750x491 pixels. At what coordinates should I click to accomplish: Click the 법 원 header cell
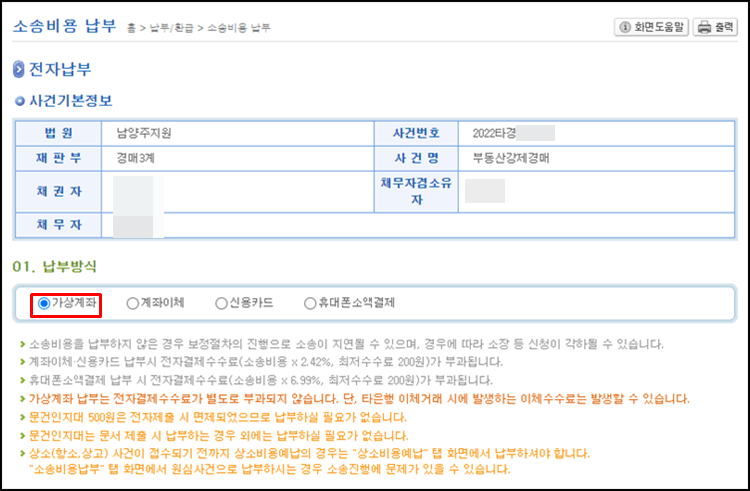tap(58, 133)
